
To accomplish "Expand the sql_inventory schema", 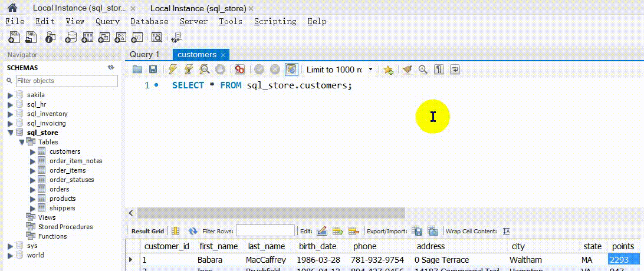I will pyautogui.click(x=11, y=114).
